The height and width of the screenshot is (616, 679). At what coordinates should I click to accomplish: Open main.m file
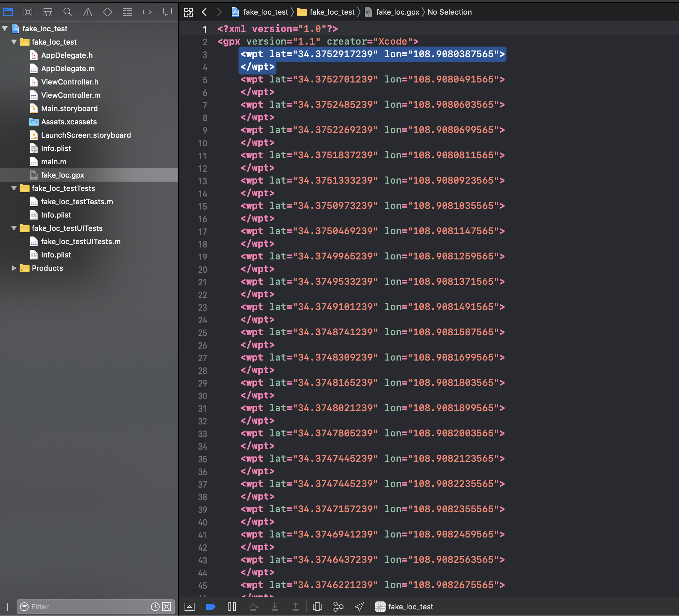(54, 162)
